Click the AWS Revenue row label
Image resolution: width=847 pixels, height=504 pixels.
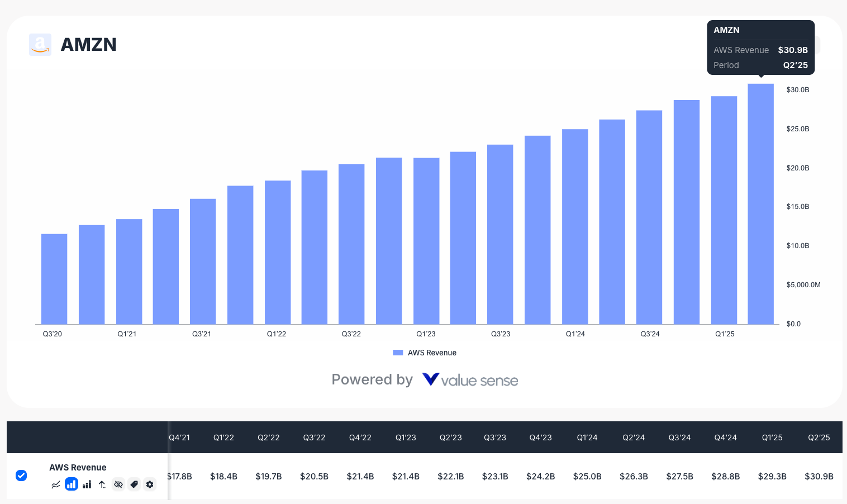pos(78,468)
